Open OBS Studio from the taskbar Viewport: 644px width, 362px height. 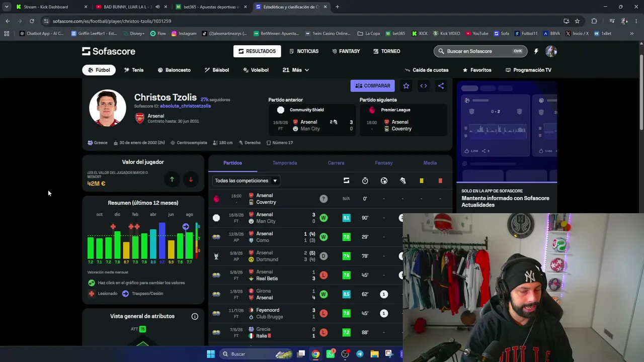pos(345,354)
